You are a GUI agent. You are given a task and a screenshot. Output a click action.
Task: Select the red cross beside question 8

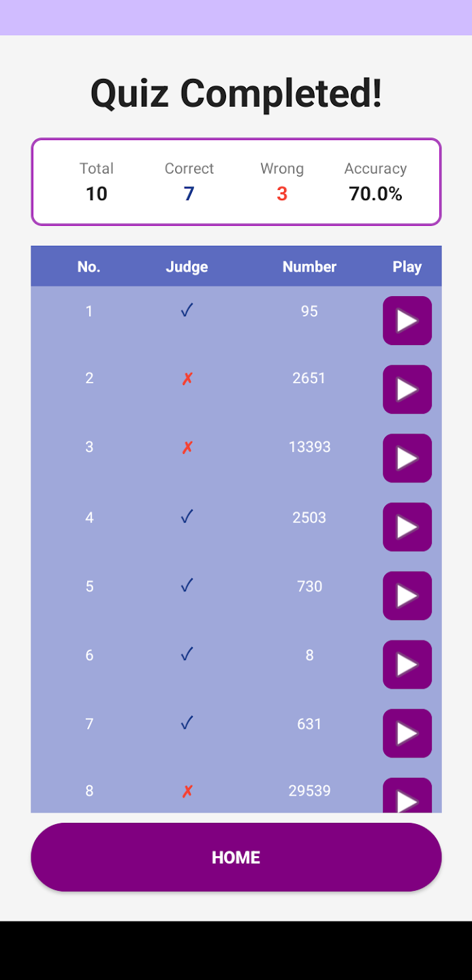[187, 791]
